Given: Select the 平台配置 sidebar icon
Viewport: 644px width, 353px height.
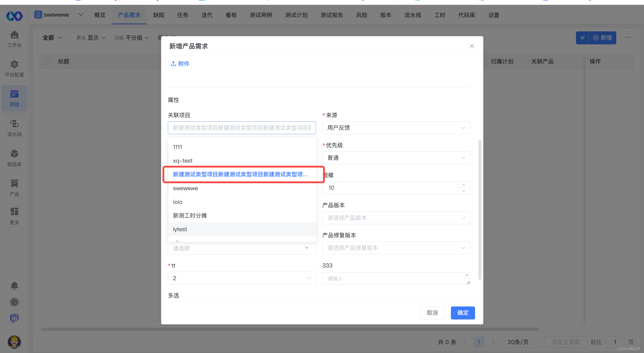Looking at the screenshot, I should 14,68.
